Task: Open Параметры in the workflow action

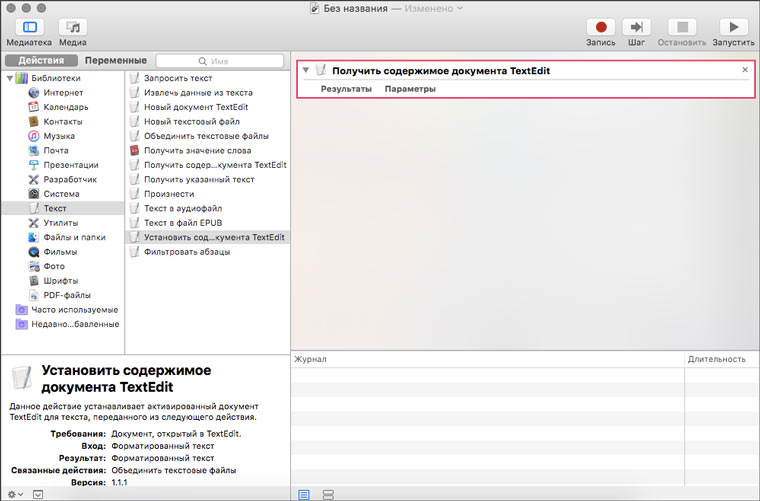Action: pyautogui.click(x=410, y=89)
